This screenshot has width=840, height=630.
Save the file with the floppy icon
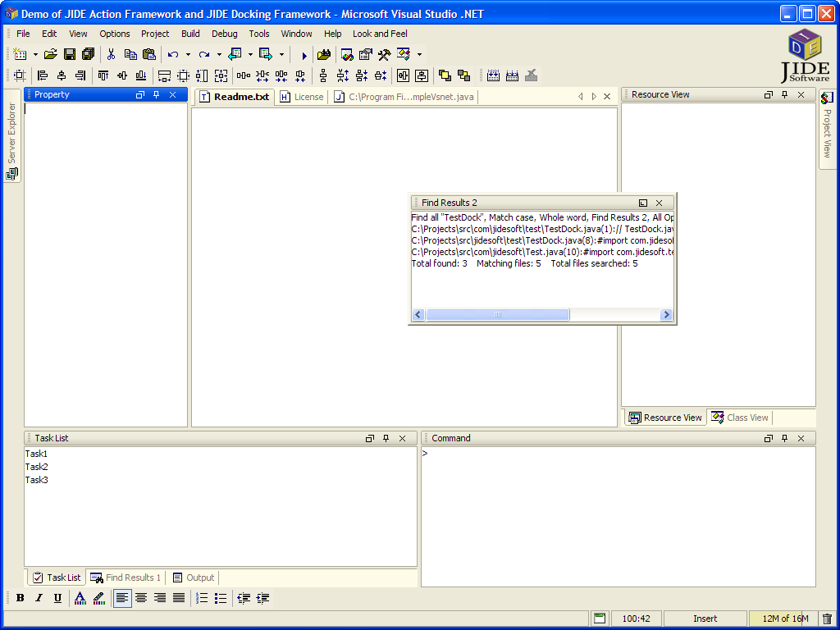coord(70,54)
